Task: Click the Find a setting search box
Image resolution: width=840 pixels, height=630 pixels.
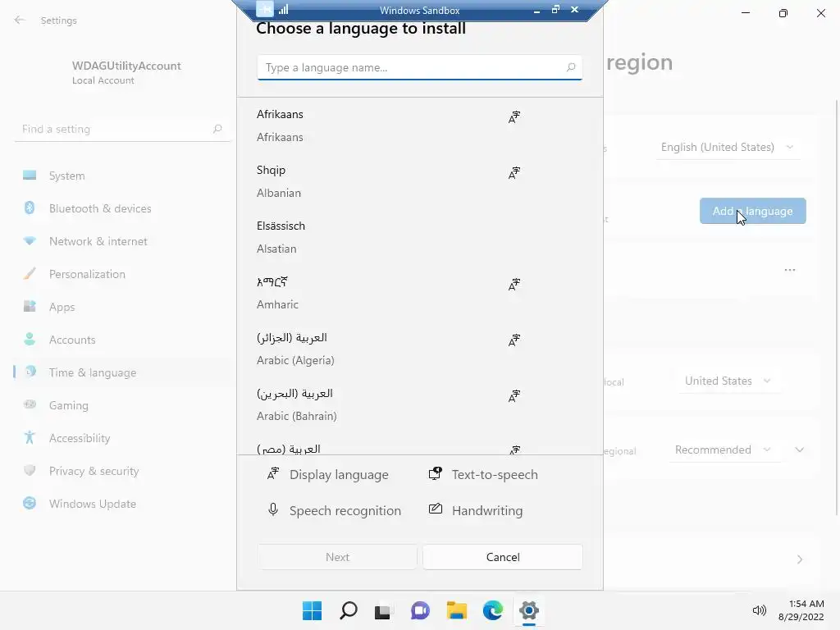Action: 122,129
